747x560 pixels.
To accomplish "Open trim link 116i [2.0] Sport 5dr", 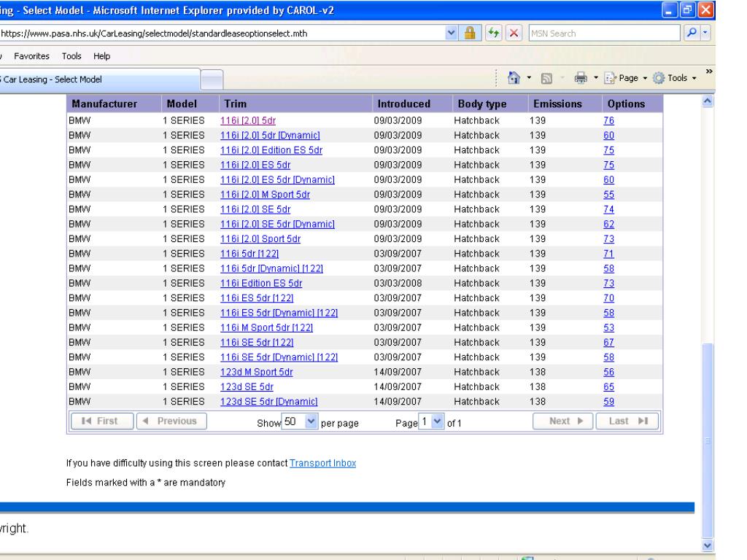I will tap(260, 238).
